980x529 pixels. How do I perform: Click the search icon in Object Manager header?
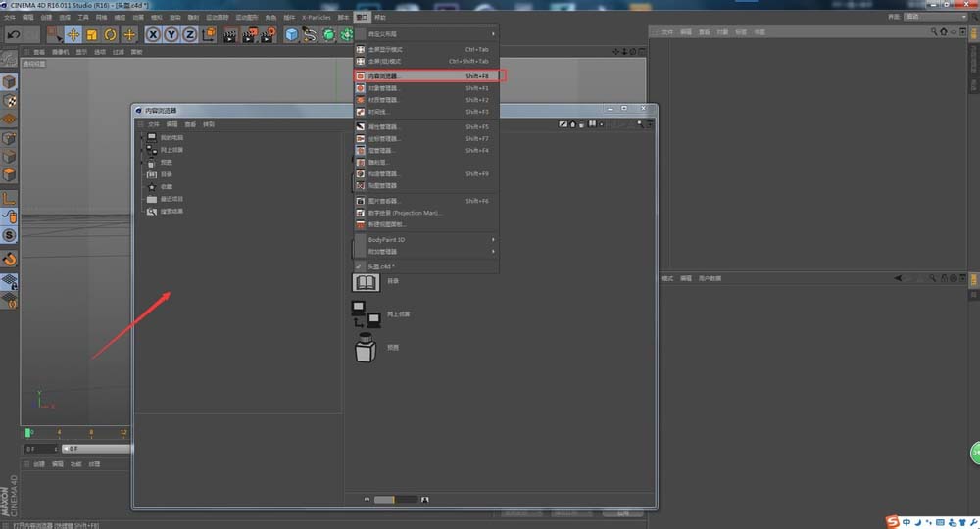pyautogui.click(x=934, y=32)
